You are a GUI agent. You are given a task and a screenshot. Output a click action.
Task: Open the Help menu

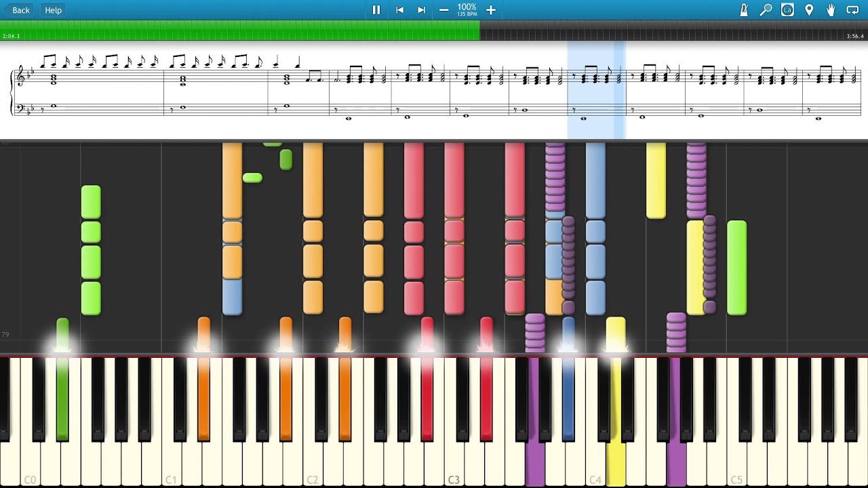coord(53,10)
